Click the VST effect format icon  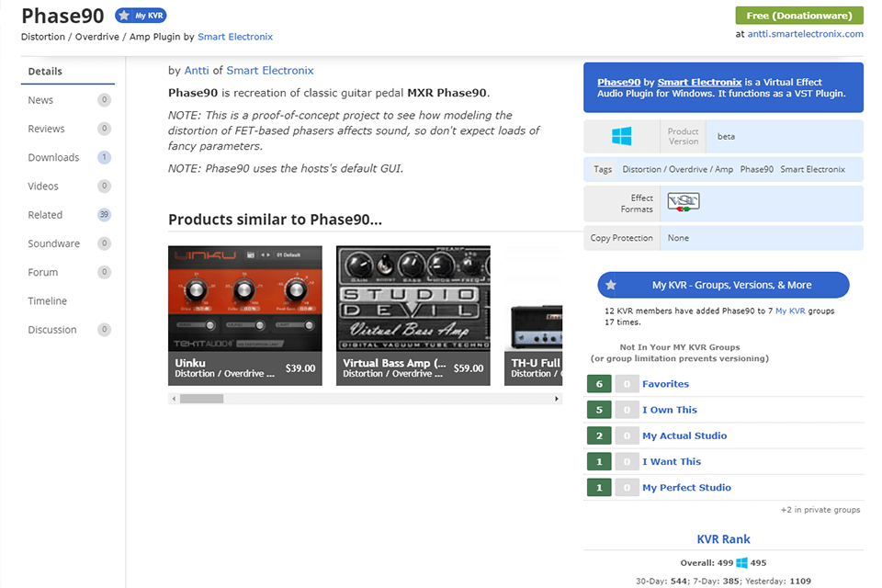pyautogui.click(x=683, y=202)
